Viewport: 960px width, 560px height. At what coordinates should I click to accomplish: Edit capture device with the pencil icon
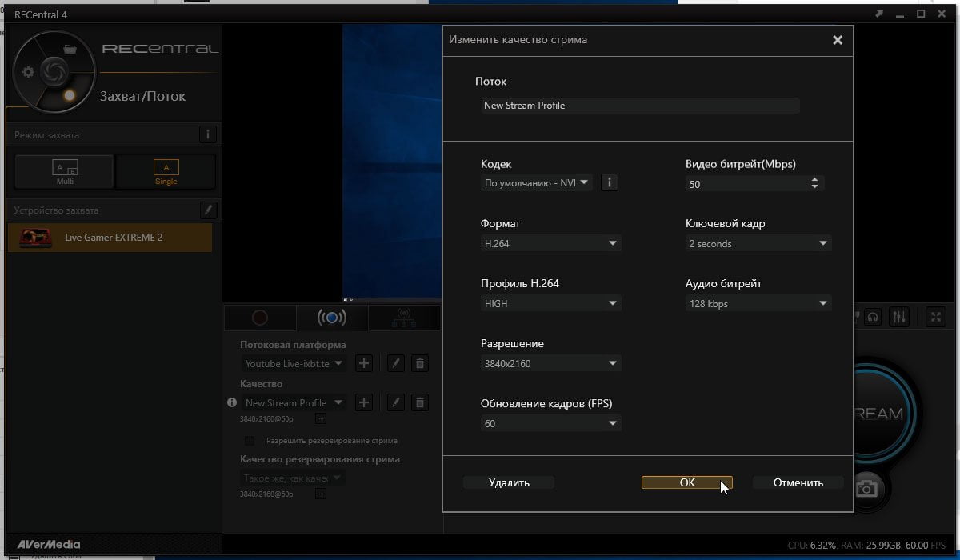[x=208, y=210]
